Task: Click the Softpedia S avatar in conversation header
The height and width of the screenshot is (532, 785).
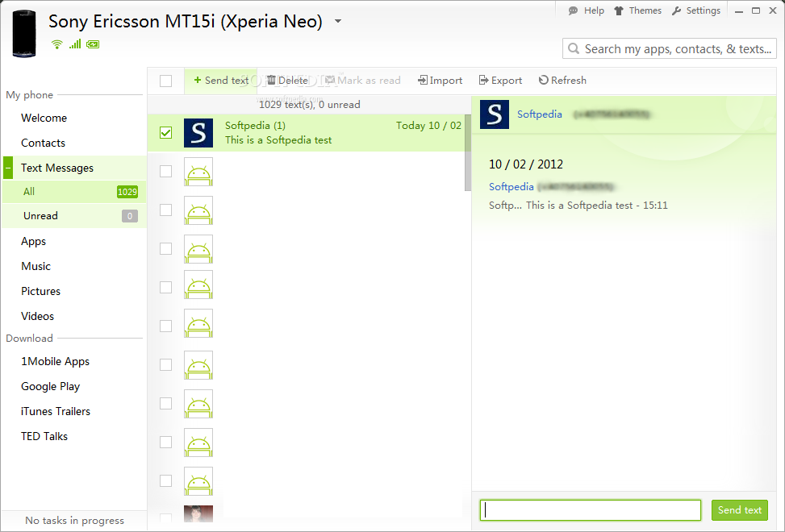Action: pyautogui.click(x=494, y=114)
